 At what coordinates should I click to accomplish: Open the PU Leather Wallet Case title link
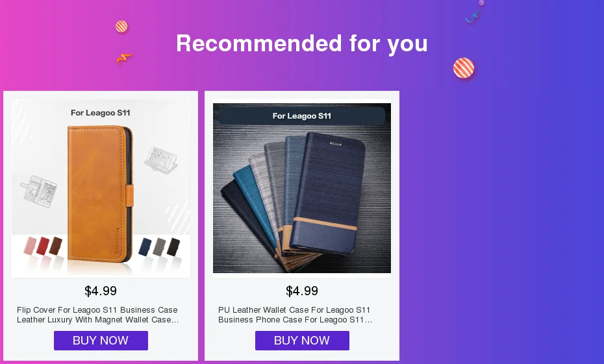click(295, 315)
